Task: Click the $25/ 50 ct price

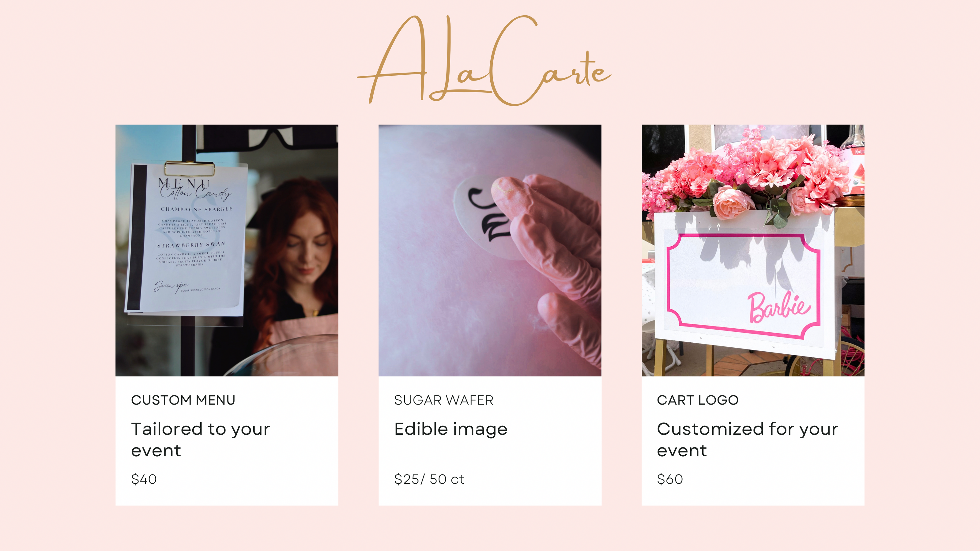Action: coord(429,479)
